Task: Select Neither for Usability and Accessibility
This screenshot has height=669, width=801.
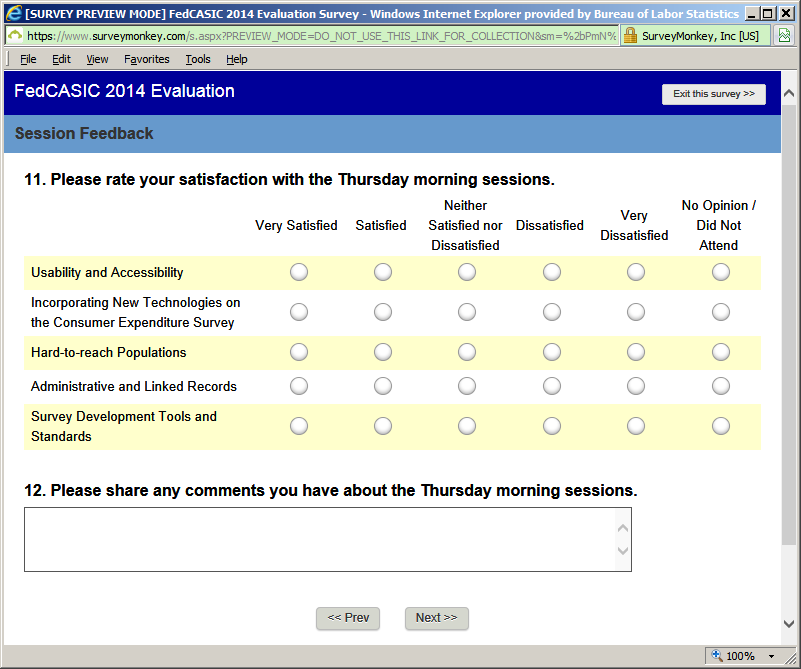Action: tap(466, 272)
